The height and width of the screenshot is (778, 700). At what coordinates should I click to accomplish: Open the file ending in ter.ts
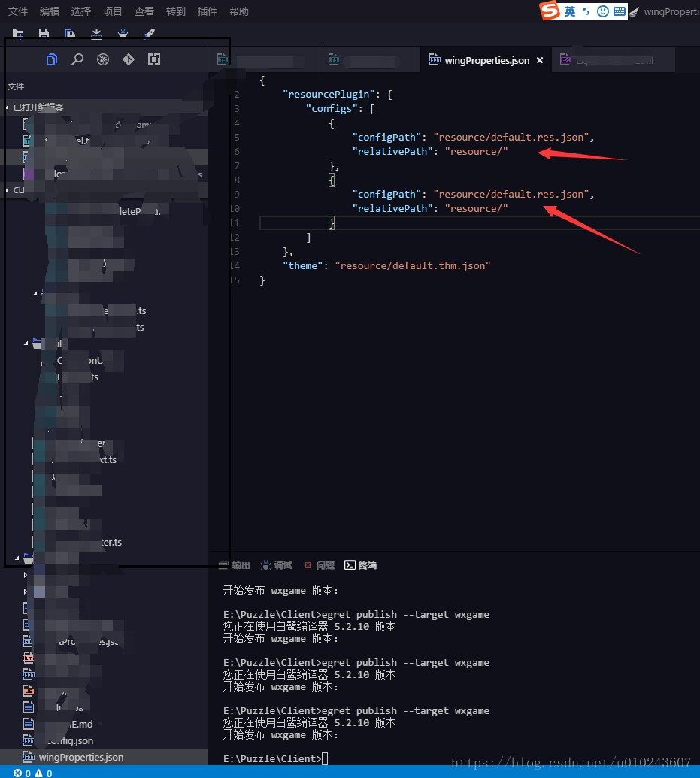(104, 542)
